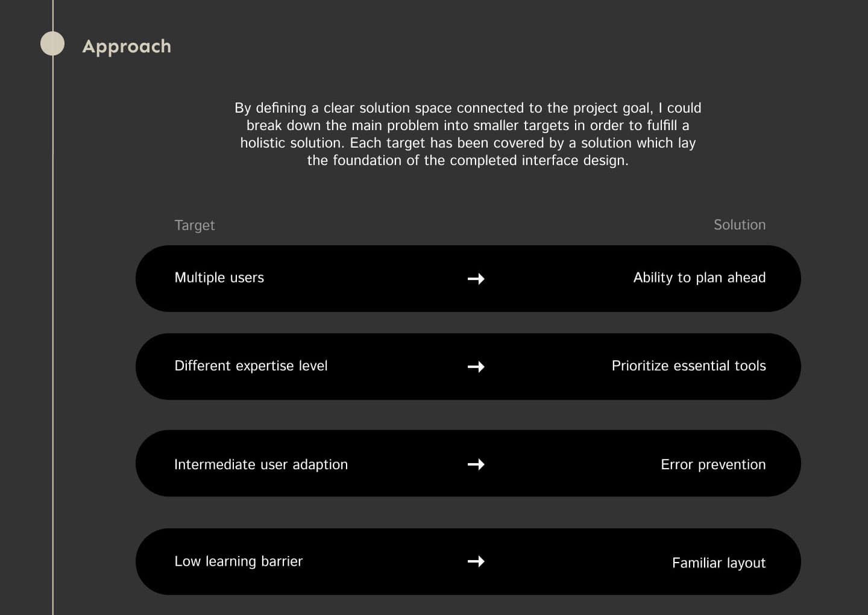Click the Approach section heading
The width and height of the screenshot is (868, 615).
click(x=127, y=46)
